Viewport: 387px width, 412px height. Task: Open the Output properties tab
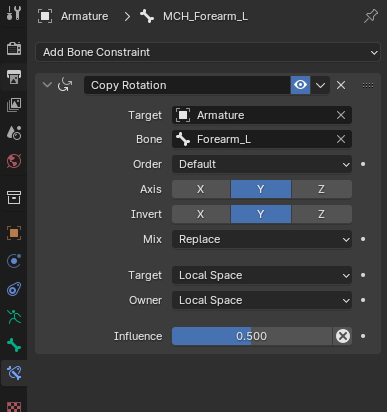(14, 77)
